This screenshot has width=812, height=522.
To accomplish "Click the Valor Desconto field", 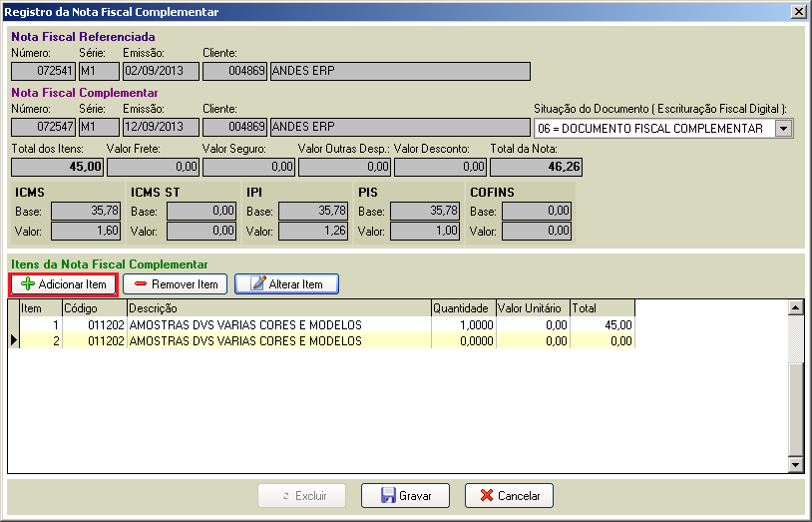I will click(440, 167).
